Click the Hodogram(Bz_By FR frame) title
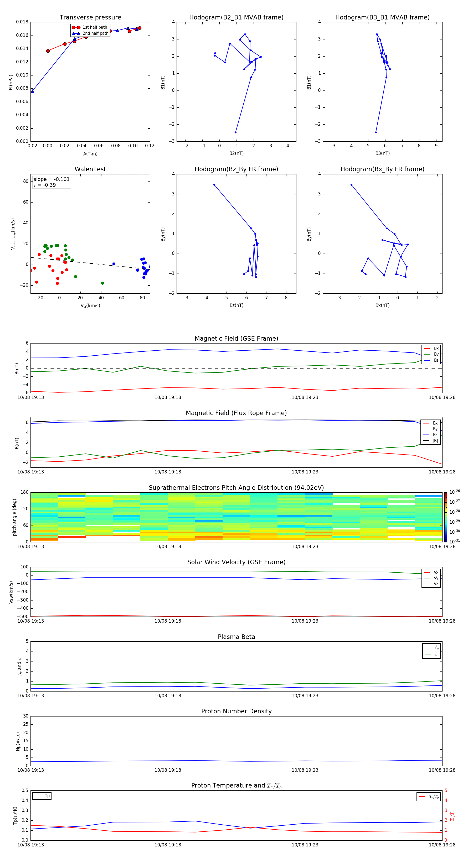The image size is (473, 868). 236,169
